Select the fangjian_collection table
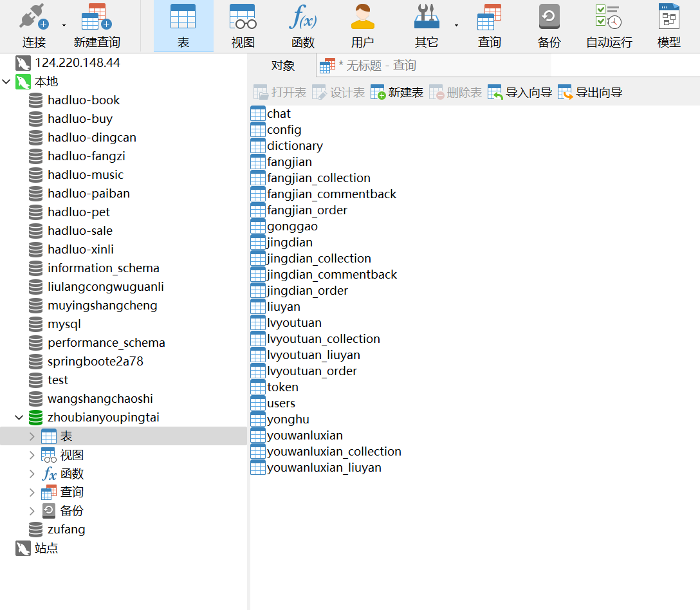Image resolution: width=700 pixels, height=610 pixels. point(318,178)
